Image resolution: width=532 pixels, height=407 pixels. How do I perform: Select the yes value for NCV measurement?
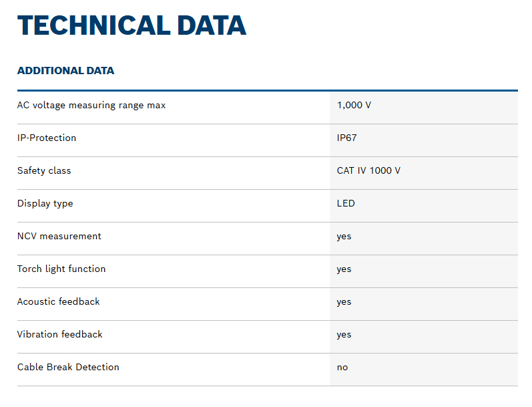coord(344,237)
